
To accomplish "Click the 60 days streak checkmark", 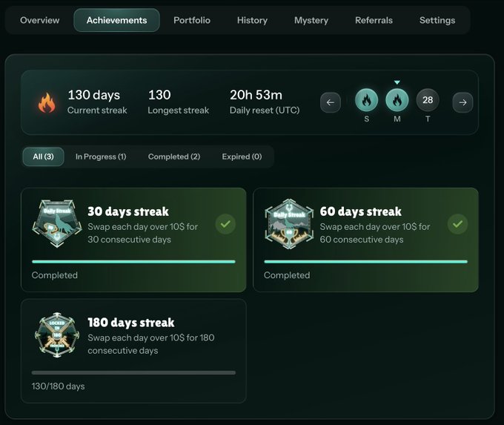I will (x=457, y=224).
